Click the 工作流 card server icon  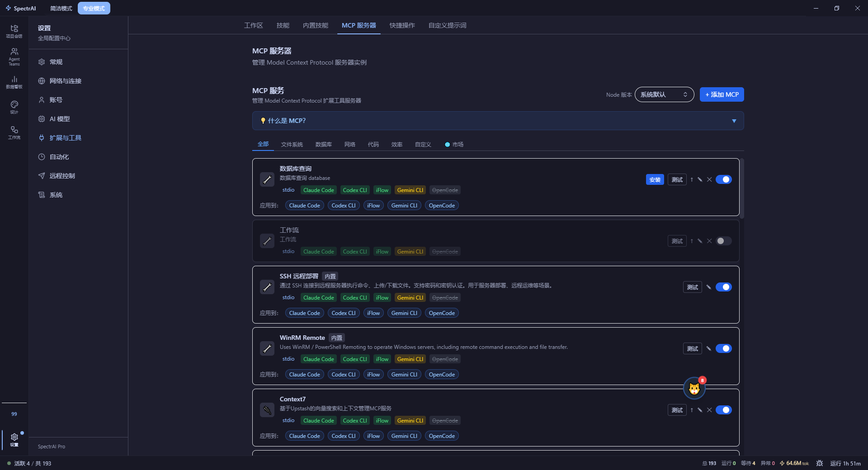(x=267, y=241)
